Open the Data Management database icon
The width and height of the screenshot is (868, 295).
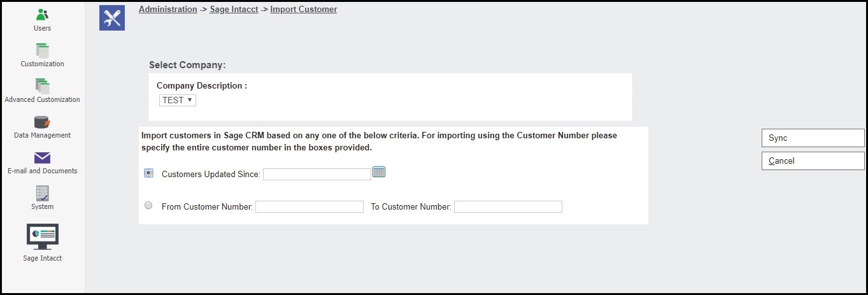(x=42, y=122)
